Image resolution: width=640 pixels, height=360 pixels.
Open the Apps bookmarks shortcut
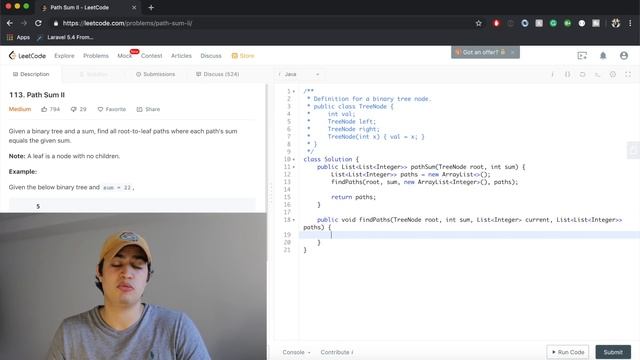(x=18, y=37)
